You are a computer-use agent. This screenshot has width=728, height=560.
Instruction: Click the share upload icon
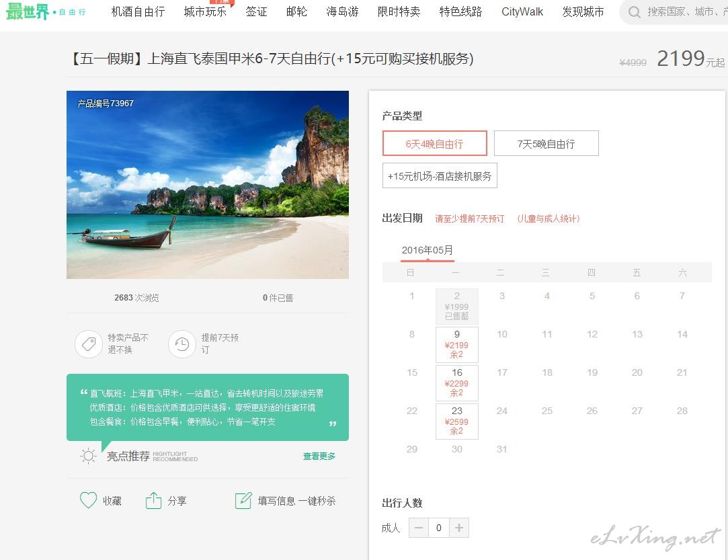point(154,500)
